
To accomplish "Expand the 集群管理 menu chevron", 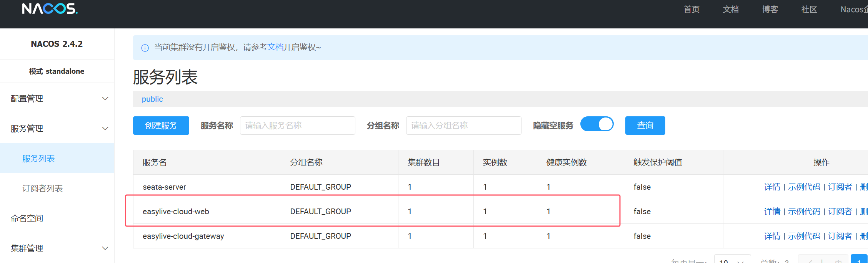I will 105,248.
